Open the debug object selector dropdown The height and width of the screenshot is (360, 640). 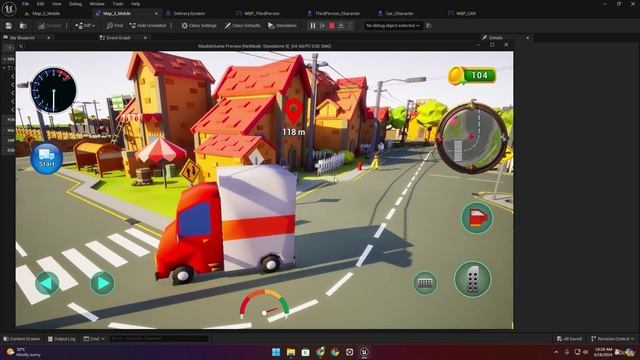(393, 26)
